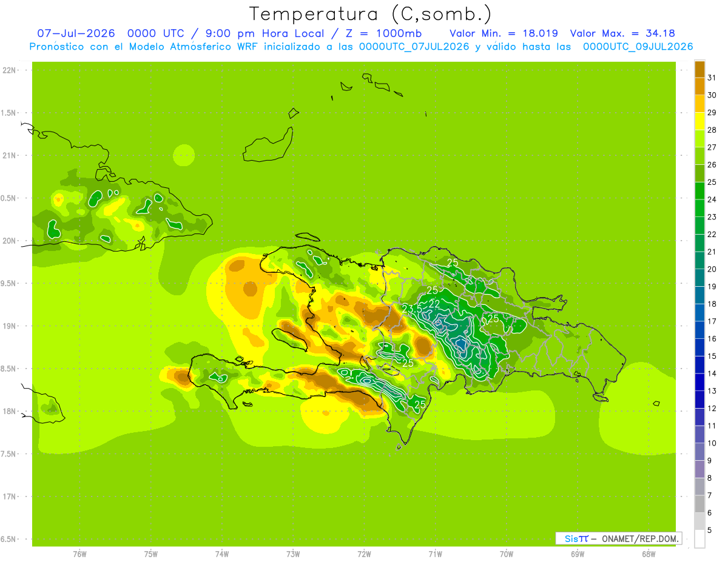
Task: Click the legend value "8" on the color scale
Action: click(x=710, y=478)
